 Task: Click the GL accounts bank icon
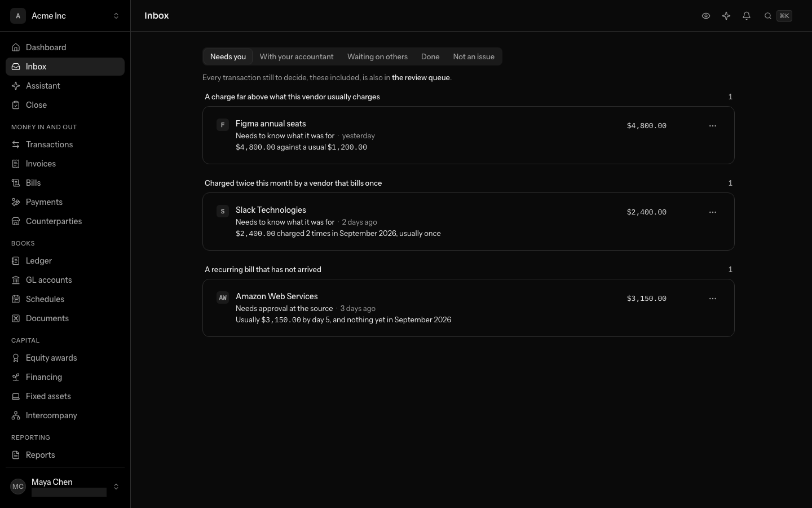16,280
